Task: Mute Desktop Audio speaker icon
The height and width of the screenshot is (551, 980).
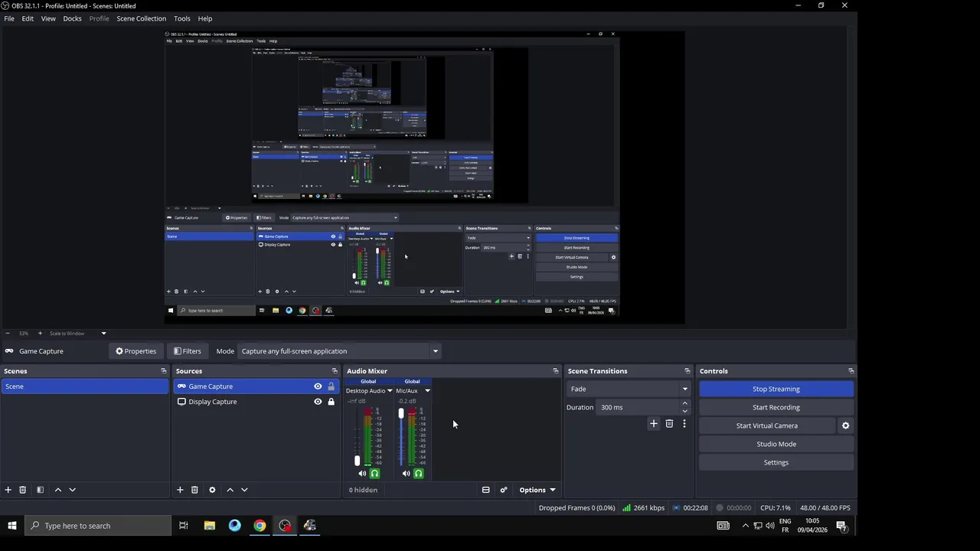Action: (x=362, y=474)
